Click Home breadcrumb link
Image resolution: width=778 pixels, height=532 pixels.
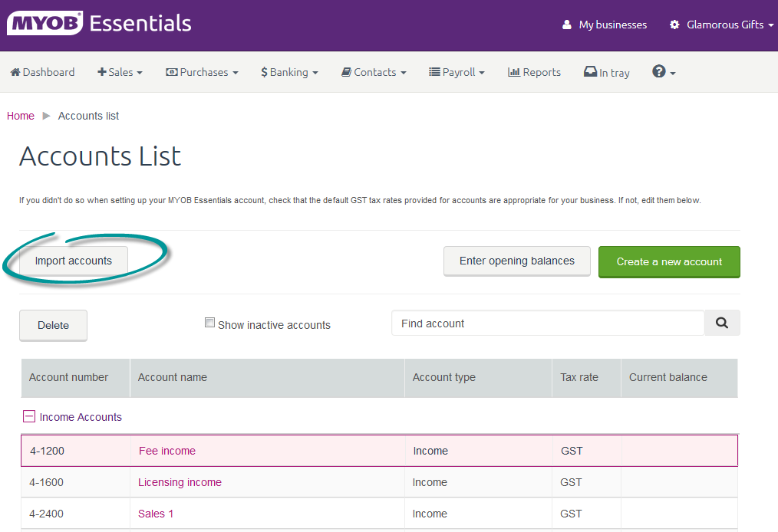pyautogui.click(x=21, y=116)
